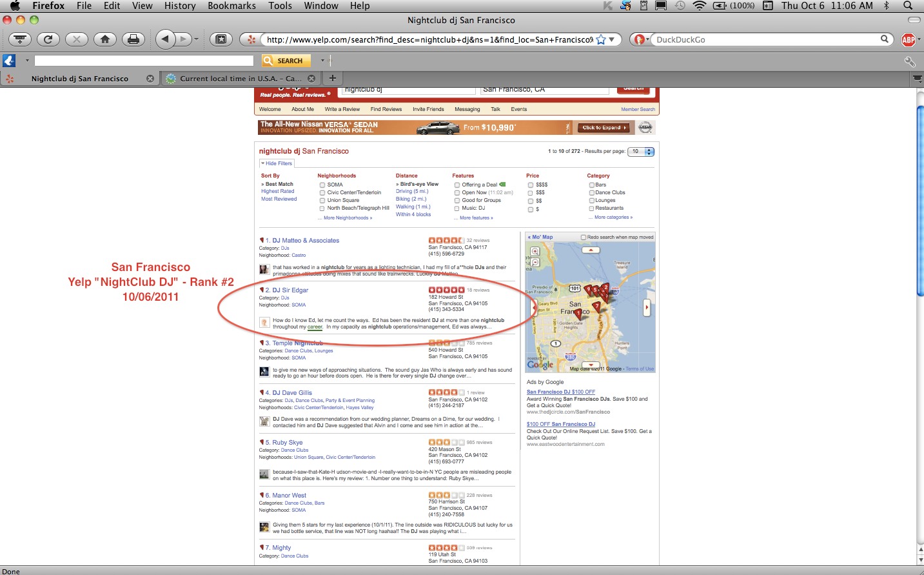Open the wrench settings icon on second toolbar
Image resolution: width=924 pixels, height=575 pixels.
pyautogui.click(x=910, y=61)
